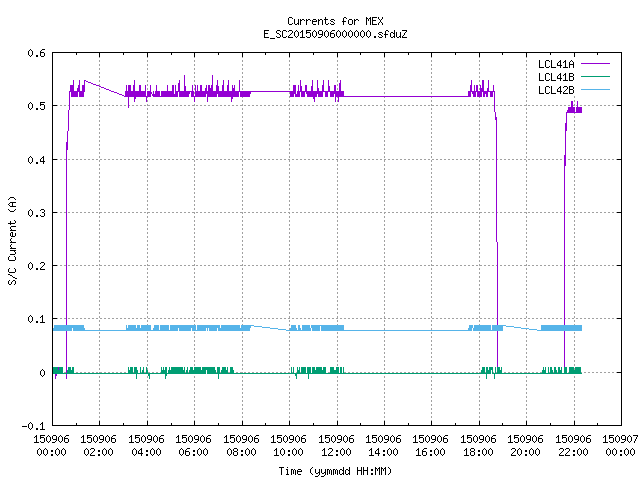Click the 150906 14:00 x-axis tick label

click(x=383, y=446)
